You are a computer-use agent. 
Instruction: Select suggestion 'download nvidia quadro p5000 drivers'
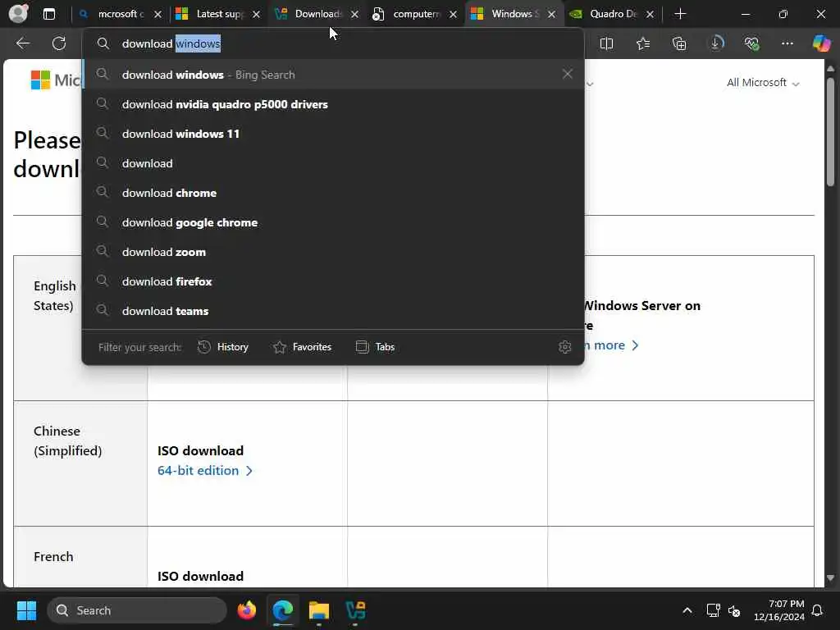tap(333, 104)
